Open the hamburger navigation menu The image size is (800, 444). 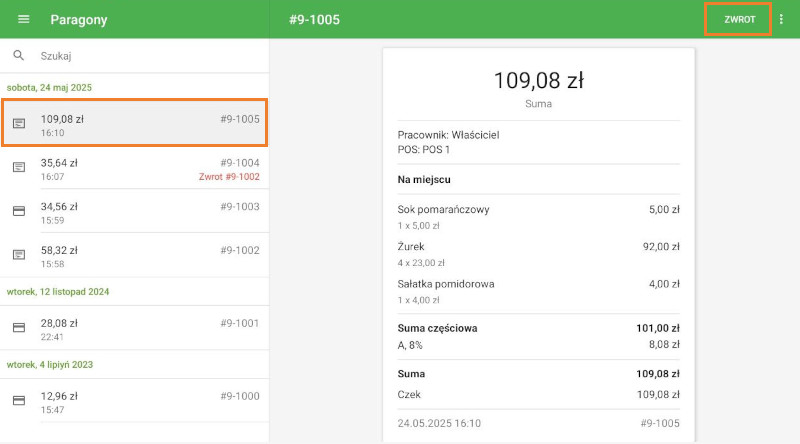pyautogui.click(x=24, y=20)
